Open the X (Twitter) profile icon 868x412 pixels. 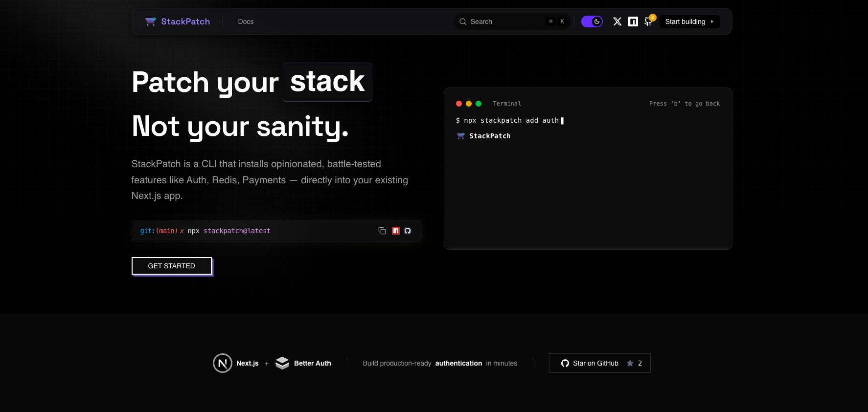(x=617, y=22)
